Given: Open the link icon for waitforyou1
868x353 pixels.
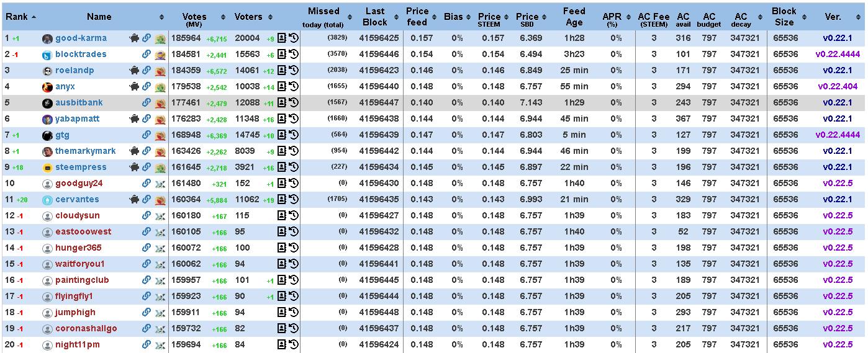Looking at the screenshot, I should pos(147,264).
